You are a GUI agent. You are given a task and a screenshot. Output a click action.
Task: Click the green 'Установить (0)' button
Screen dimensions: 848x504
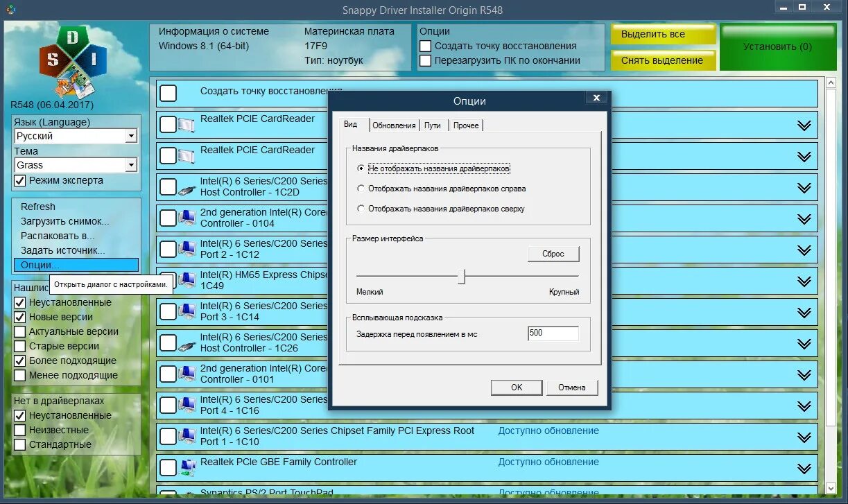[778, 47]
